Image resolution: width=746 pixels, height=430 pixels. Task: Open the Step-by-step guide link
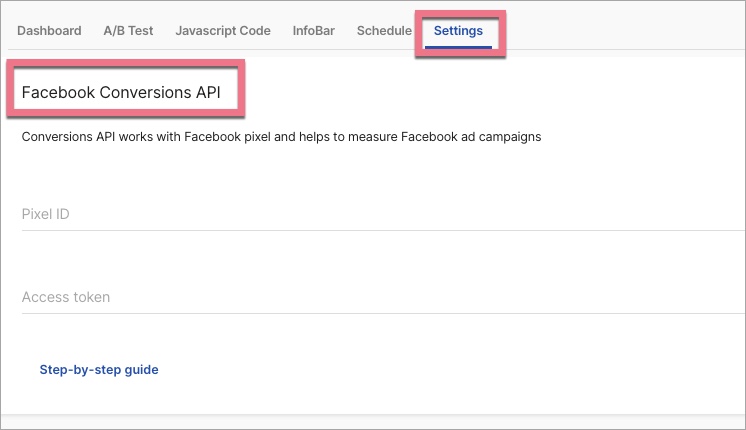click(99, 370)
